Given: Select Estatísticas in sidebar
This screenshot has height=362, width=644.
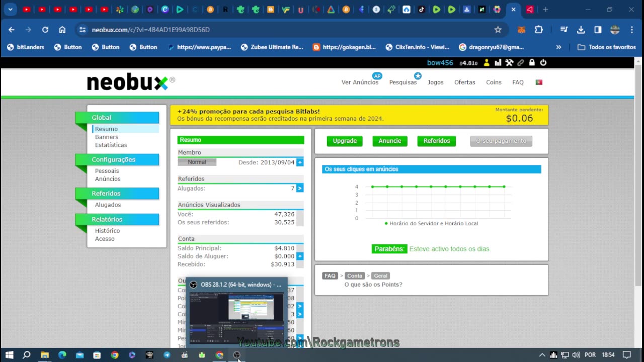Looking at the screenshot, I should [111, 145].
